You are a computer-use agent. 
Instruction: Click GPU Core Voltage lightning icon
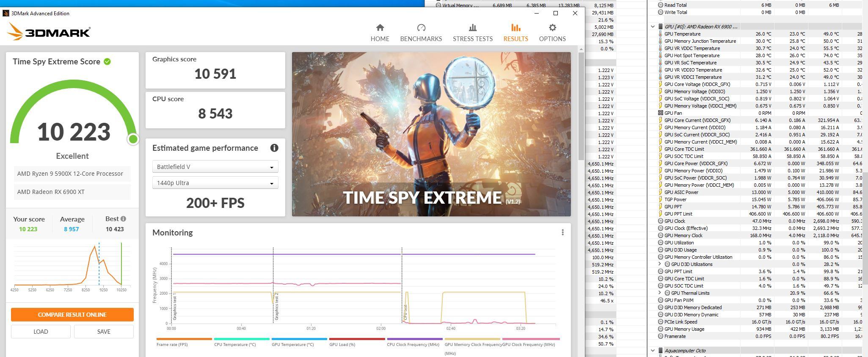(661, 84)
